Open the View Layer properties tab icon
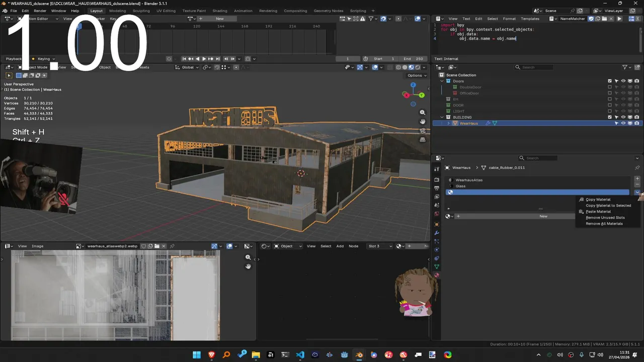644x362 pixels. [437, 197]
